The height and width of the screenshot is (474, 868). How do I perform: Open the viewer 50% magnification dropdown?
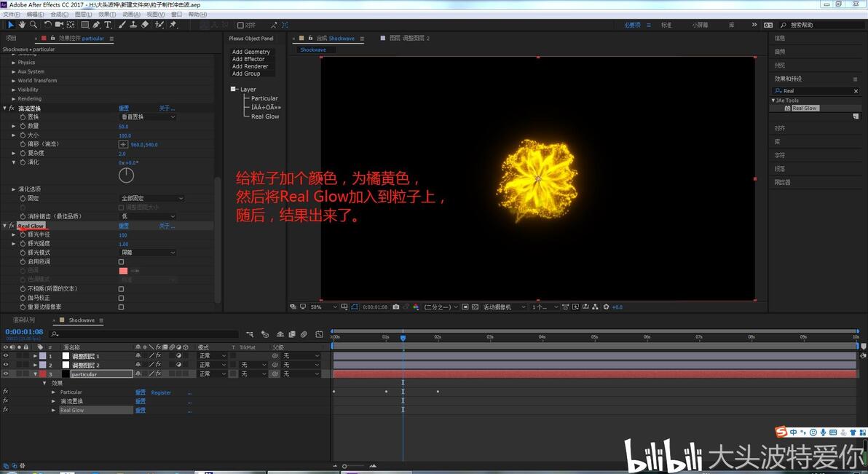click(323, 307)
